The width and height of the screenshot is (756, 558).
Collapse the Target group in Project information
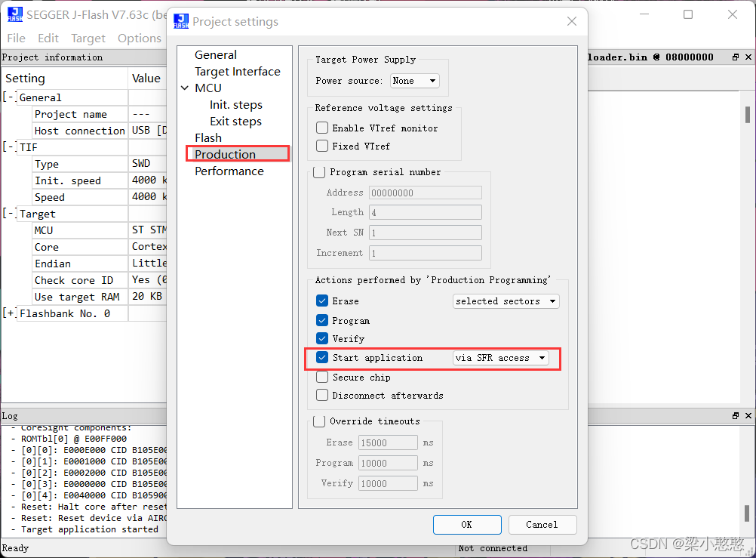[x=8, y=214]
